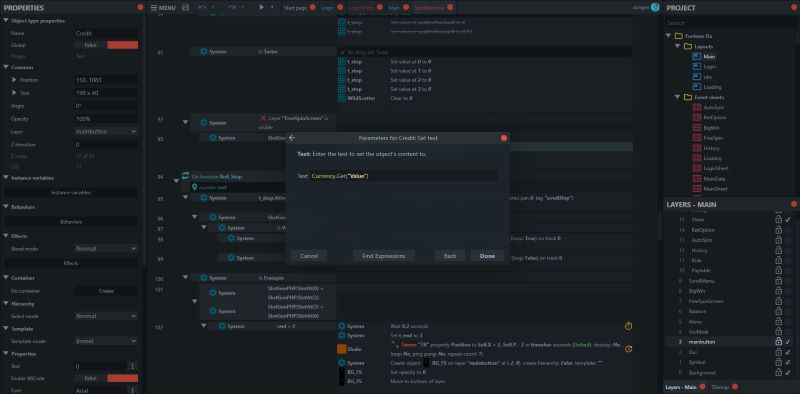Toggle lock on the FreeSpinScreen layer
Viewport: 800px width, 394px height.
click(778, 301)
